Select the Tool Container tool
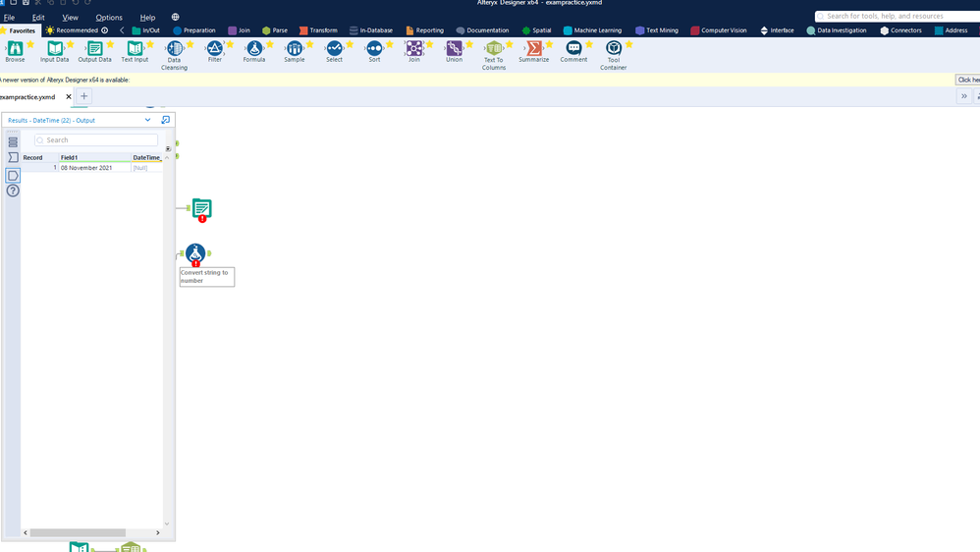The width and height of the screenshot is (980, 552). pos(614,49)
